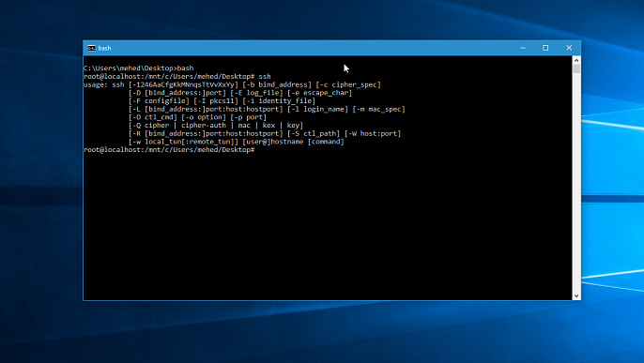The width and height of the screenshot is (644, 363).
Task: Click the "[-c cipher_spec]" option text
Action: (x=348, y=84)
